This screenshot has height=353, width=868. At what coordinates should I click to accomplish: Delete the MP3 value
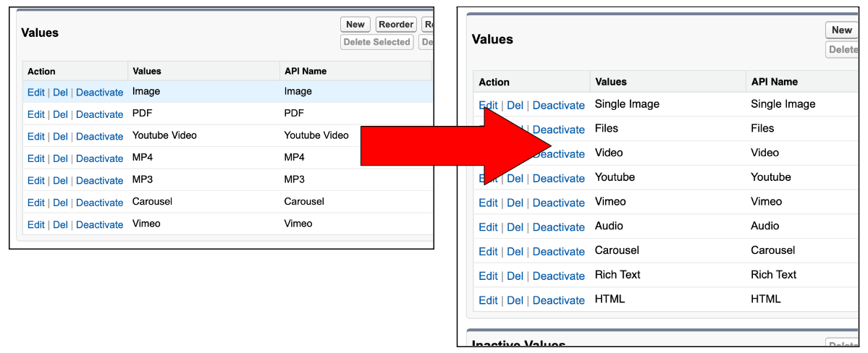[x=60, y=181]
